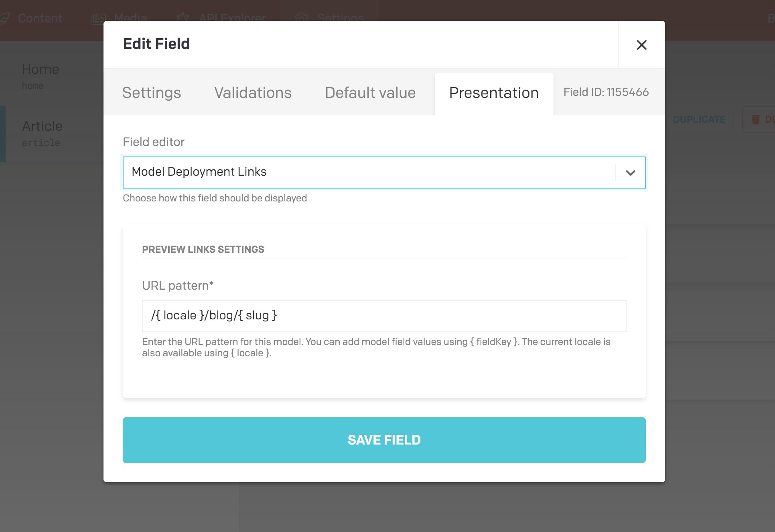Click the DUPLICATE button behind the dialog
775x532 pixels.
coord(699,120)
